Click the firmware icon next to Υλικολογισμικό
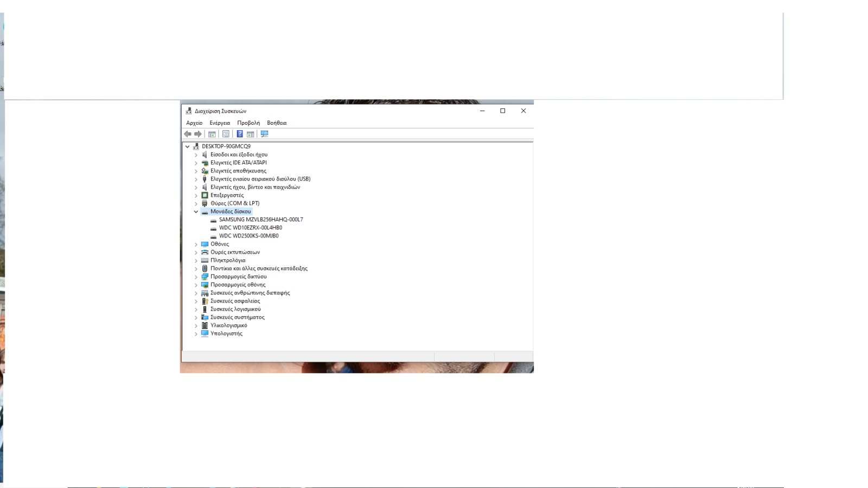The width and height of the screenshot is (868, 488). click(205, 325)
